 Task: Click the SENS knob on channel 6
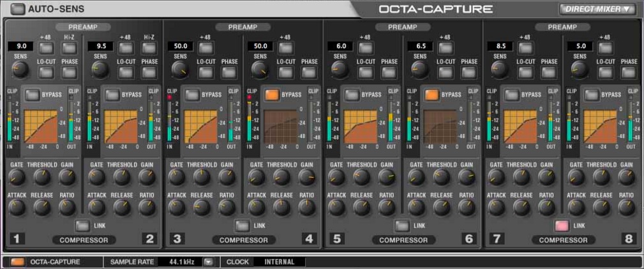(420, 70)
